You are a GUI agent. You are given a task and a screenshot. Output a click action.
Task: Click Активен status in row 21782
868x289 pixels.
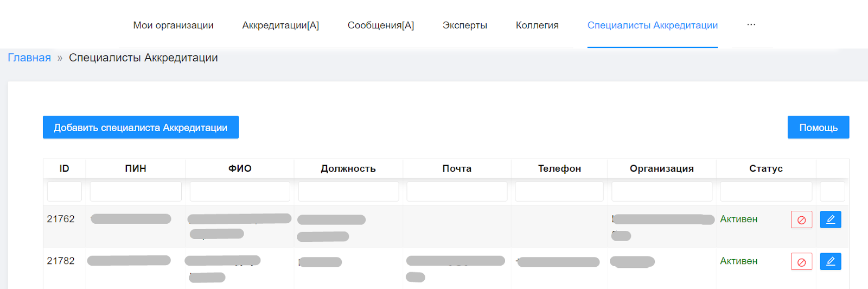click(739, 261)
